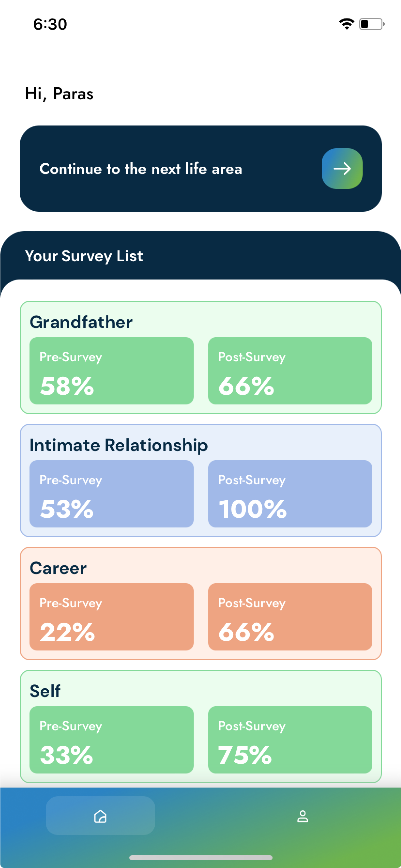
Task: Open the Home tab icon
Action: (x=100, y=816)
